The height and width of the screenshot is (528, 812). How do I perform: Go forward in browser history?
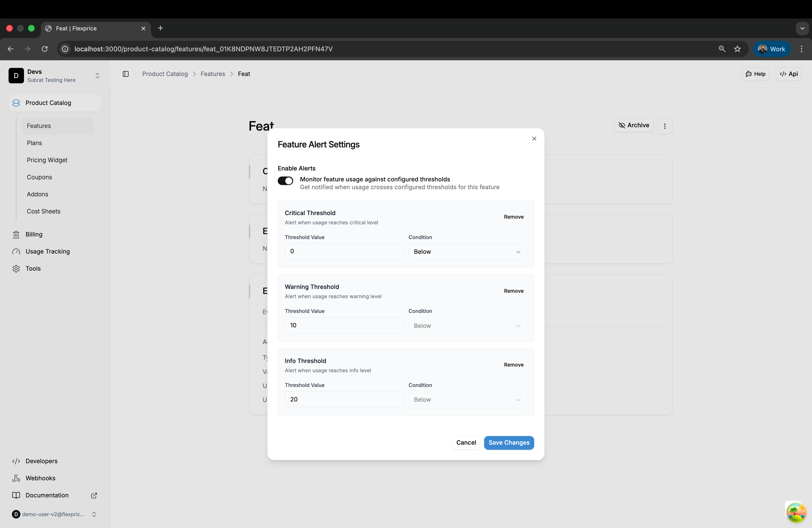point(28,49)
